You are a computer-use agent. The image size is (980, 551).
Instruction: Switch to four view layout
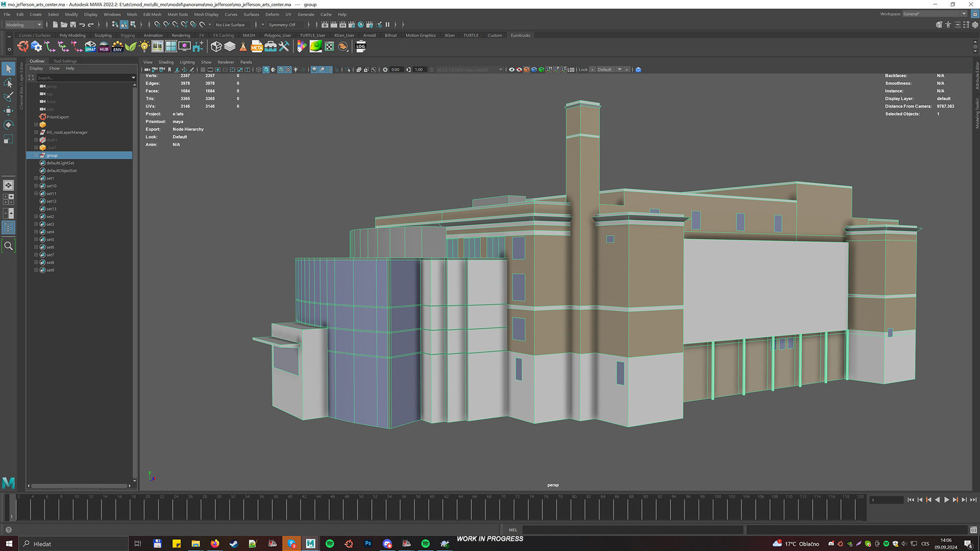point(8,199)
